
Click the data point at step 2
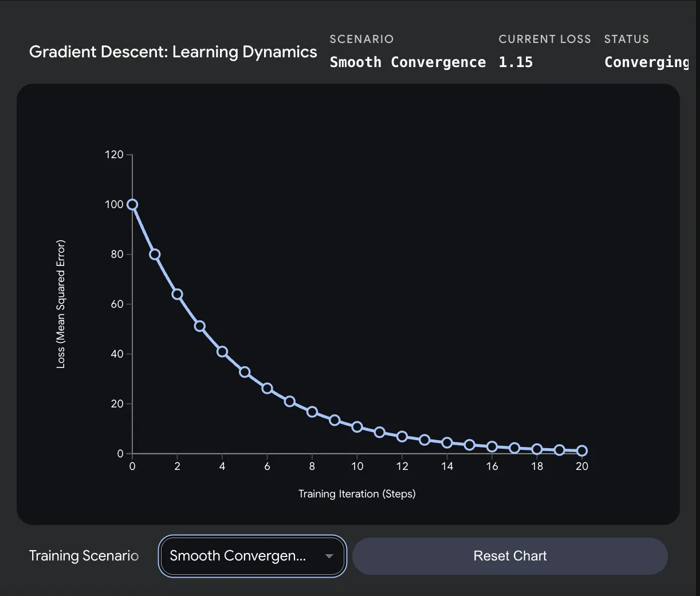[177, 295]
